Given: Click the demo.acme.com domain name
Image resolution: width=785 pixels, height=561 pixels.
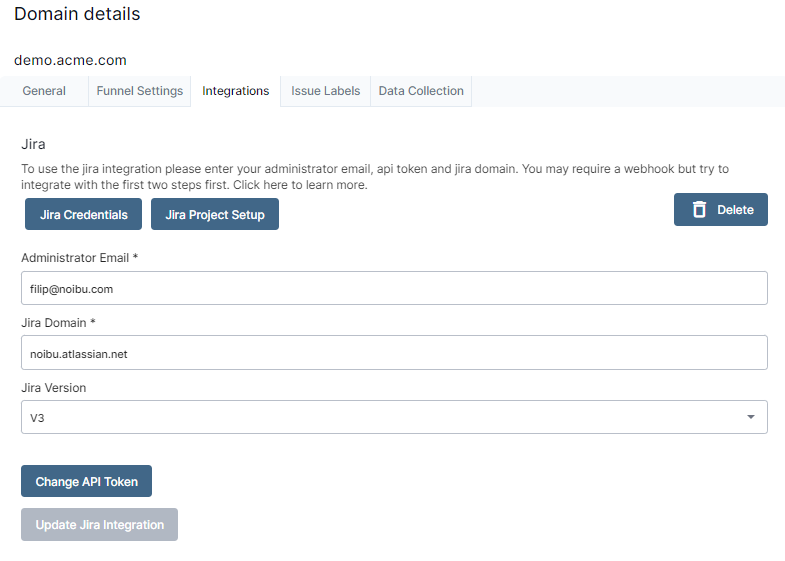Looking at the screenshot, I should [x=70, y=60].
